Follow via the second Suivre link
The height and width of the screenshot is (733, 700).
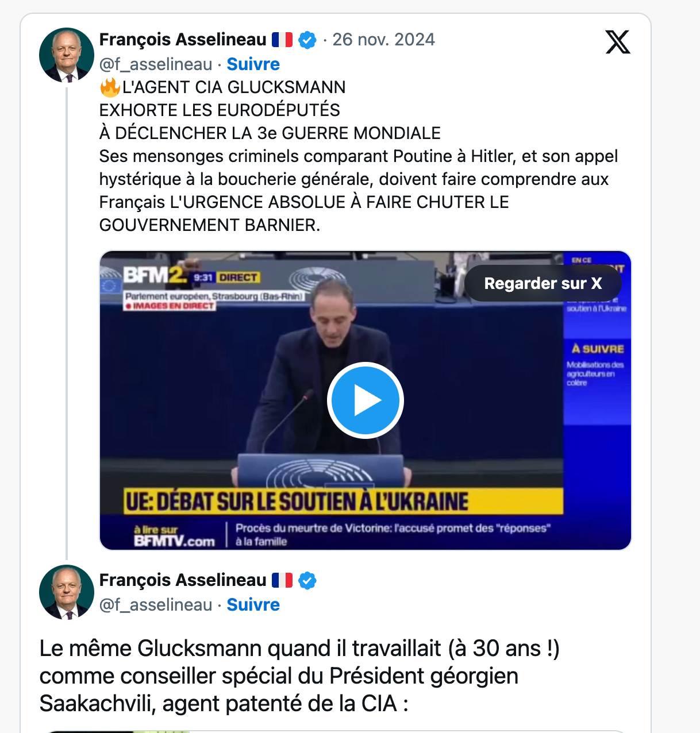[253, 604]
